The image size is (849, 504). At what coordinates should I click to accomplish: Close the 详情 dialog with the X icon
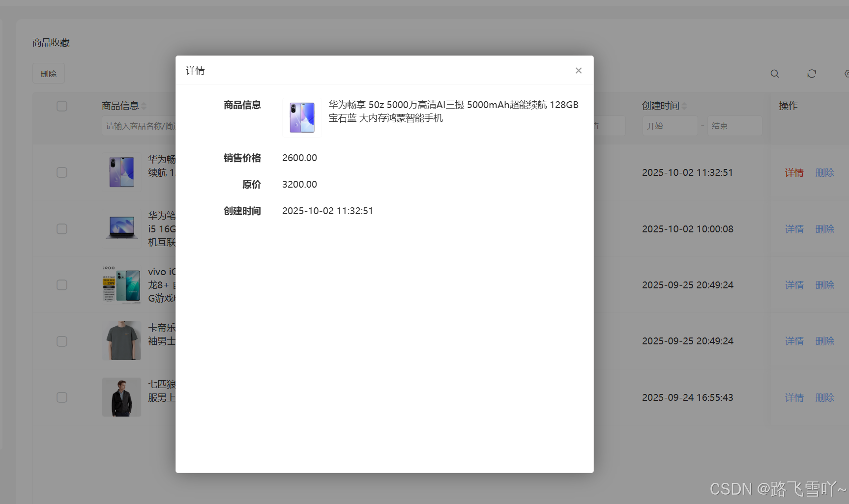click(x=579, y=71)
